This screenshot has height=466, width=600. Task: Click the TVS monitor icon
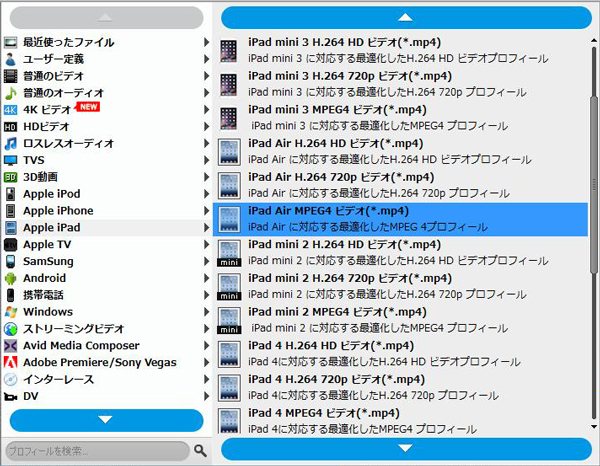click(10, 160)
